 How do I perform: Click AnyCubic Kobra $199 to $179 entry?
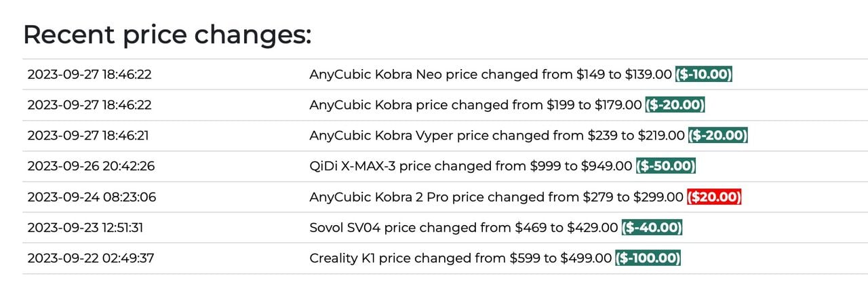click(x=475, y=105)
